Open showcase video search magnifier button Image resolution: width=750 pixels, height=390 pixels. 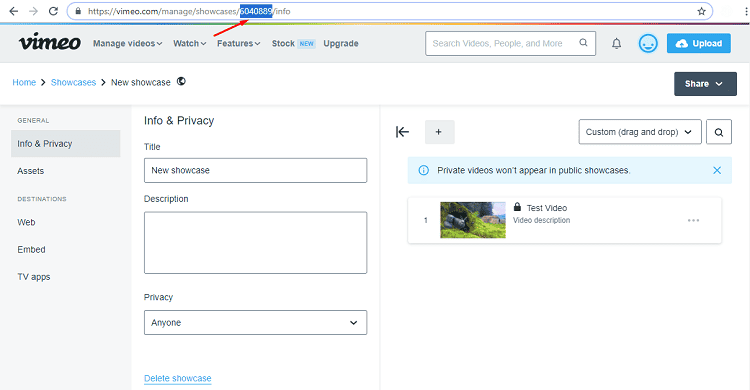[x=718, y=132]
